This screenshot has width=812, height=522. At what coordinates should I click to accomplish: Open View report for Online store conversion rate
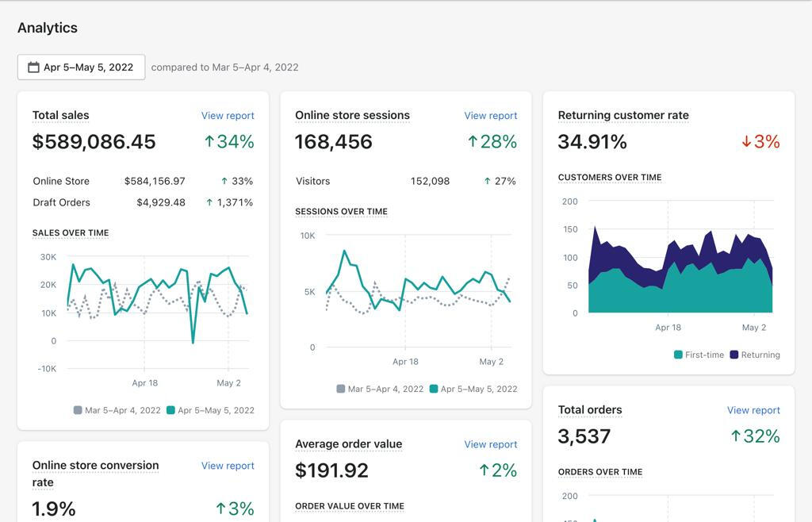click(228, 466)
